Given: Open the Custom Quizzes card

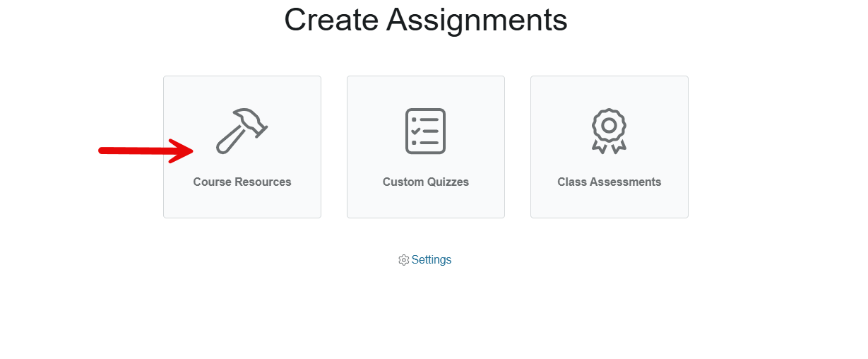Looking at the screenshot, I should (426, 147).
